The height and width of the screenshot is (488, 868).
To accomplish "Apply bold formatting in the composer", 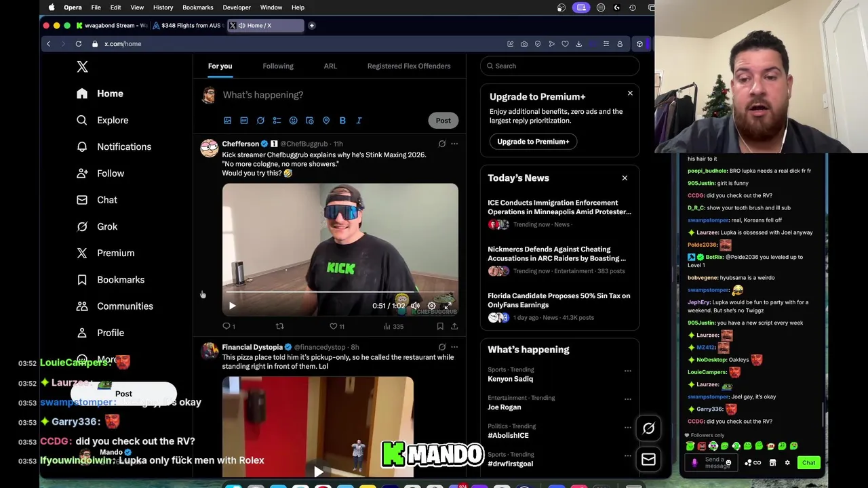I will tap(342, 121).
